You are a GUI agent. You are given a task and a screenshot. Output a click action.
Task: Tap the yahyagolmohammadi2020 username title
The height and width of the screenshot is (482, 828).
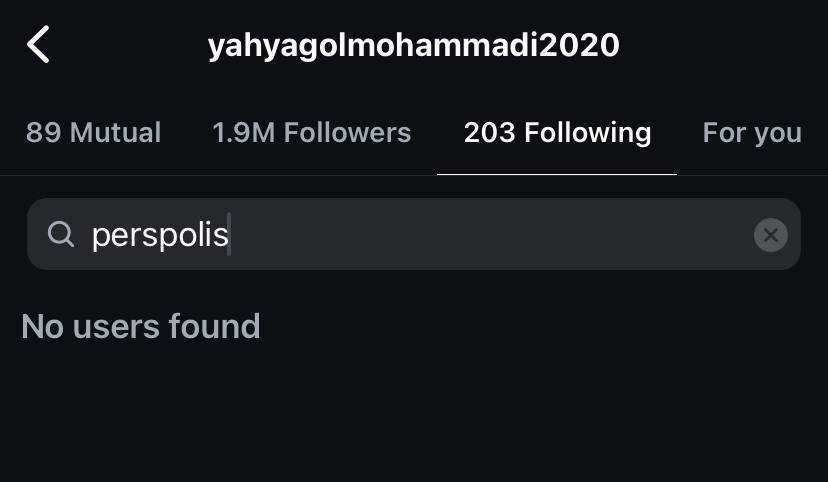(413, 46)
